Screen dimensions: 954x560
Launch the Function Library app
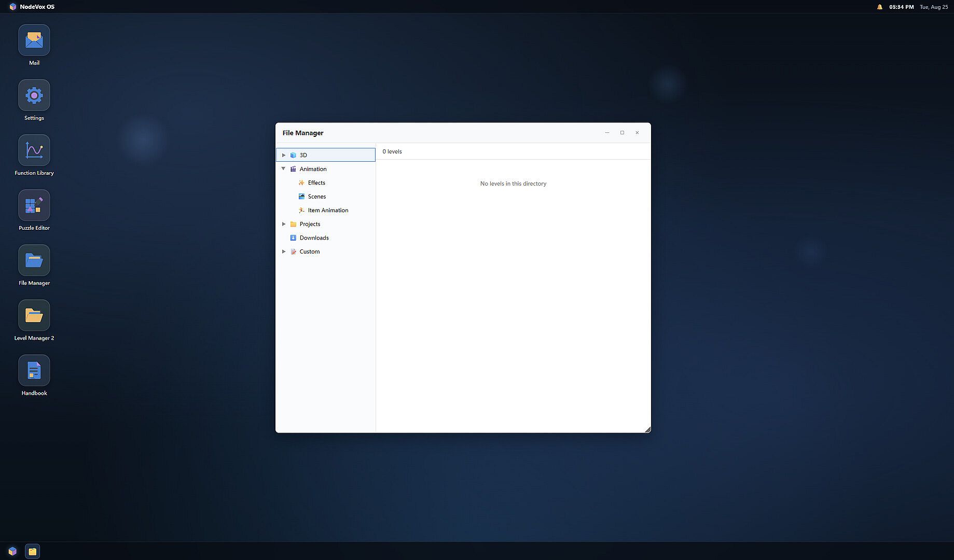click(34, 150)
